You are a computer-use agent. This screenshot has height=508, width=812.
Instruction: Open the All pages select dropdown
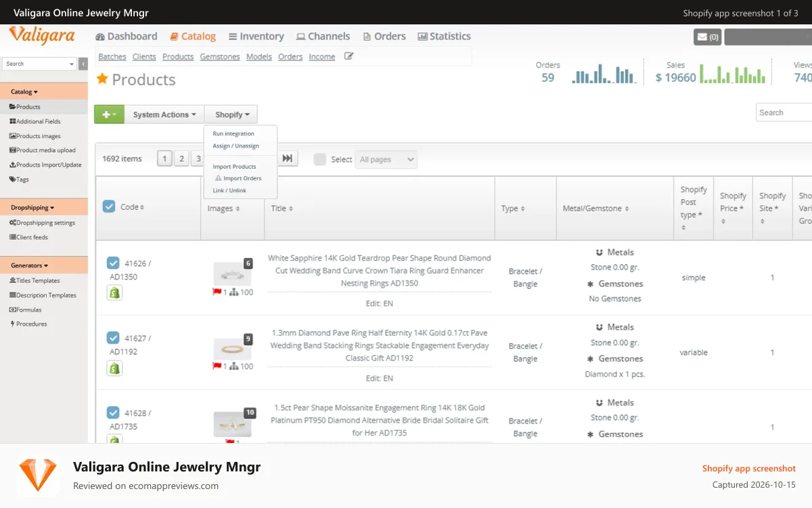click(386, 160)
